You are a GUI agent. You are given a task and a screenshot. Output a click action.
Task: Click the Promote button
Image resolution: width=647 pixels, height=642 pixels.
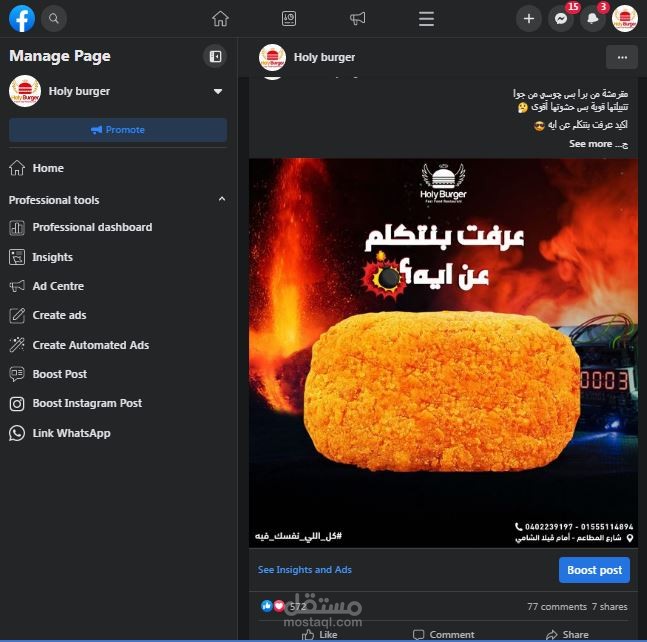pos(118,130)
